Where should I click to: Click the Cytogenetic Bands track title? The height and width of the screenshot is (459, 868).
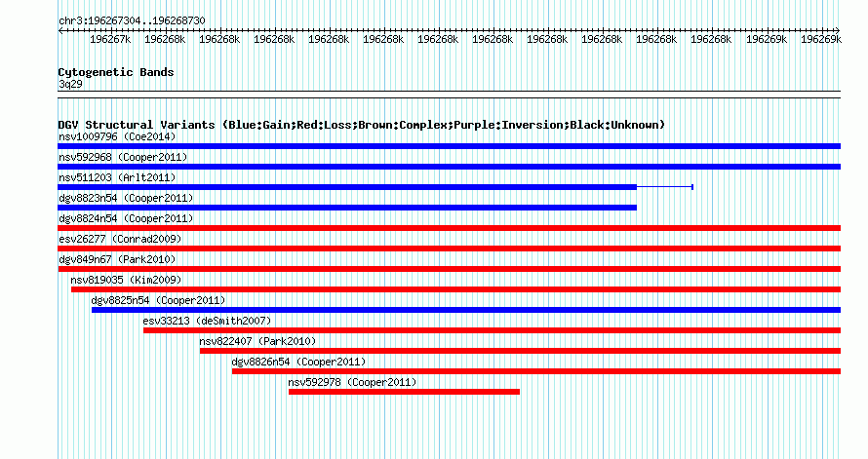116,72
